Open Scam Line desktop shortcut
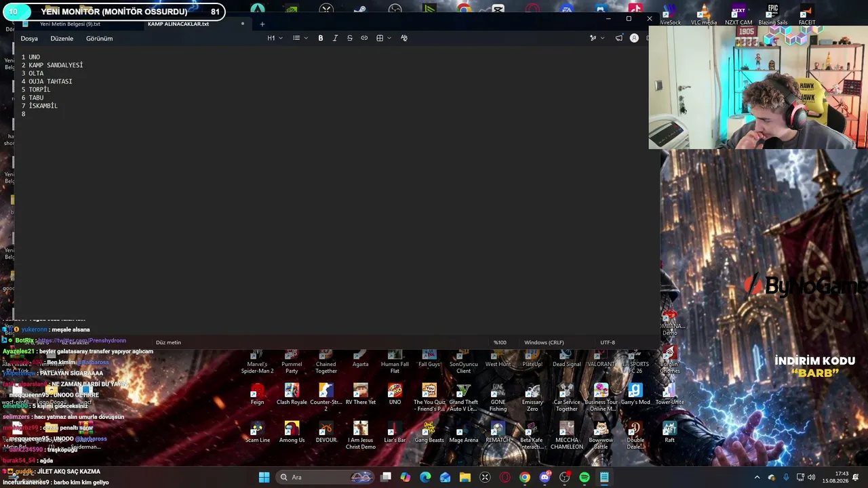The image size is (868, 488). (x=257, y=432)
